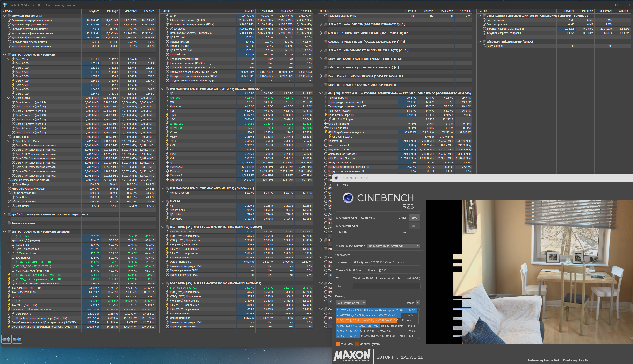Image resolution: width=633 pixels, height=364 pixels.
Task: Click the GPU Вентилятор1 fan icon
Action: click(x=326, y=124)
